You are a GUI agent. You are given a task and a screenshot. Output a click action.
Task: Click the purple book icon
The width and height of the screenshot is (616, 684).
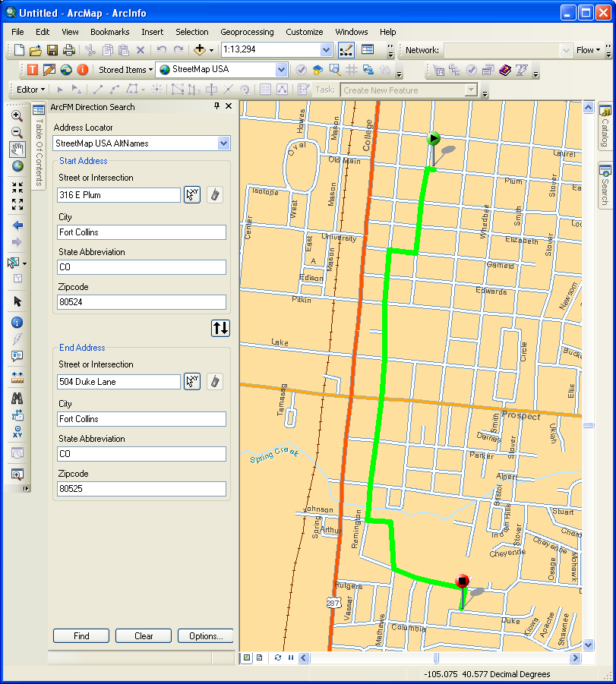click(x=505, y=70)
